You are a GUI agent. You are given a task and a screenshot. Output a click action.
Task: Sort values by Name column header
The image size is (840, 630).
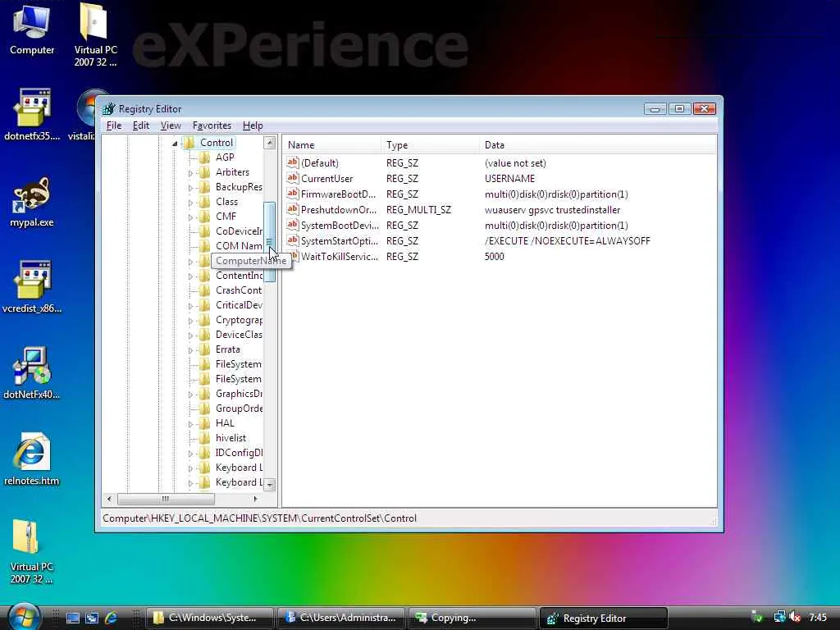pyautogui.click(x=331, y=144)
